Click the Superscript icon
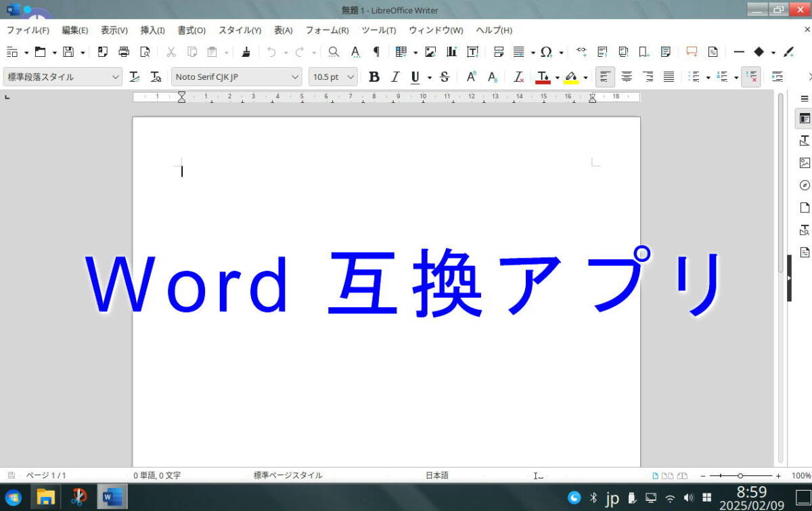Screen dimensions: 812x511 click(x=472, y=76)
